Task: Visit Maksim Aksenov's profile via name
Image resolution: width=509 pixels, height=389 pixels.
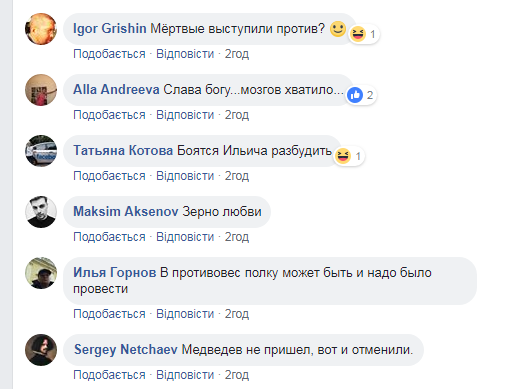Action: point(126,212)
